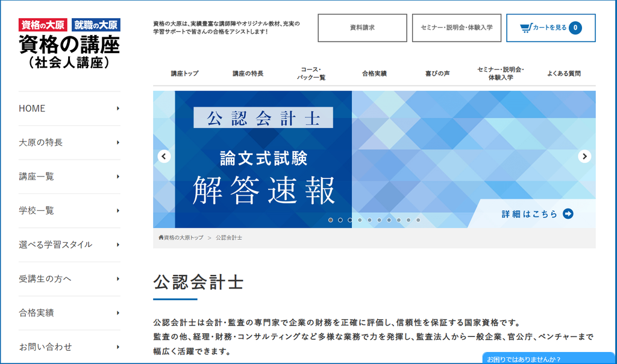Open お困りではありませんか? chat tab
This screenshot has width=617, height=364.
(x=549, y=359)
